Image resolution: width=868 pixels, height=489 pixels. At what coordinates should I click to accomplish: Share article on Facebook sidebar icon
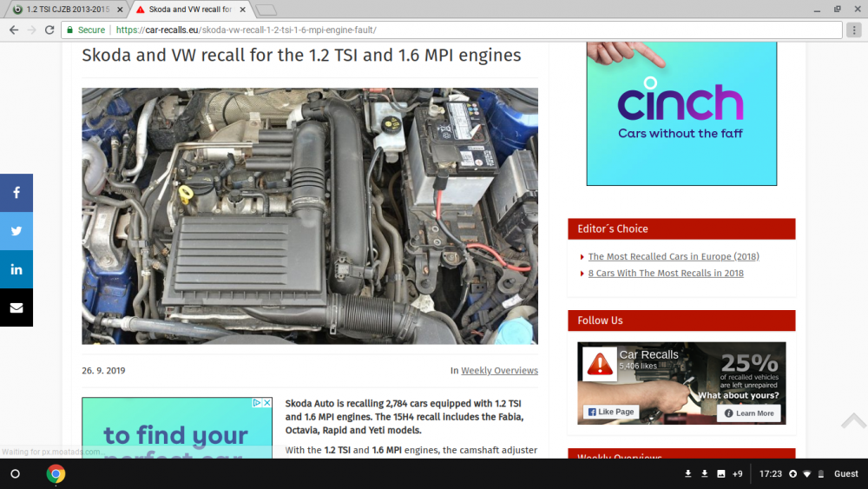tap(16, 193)
